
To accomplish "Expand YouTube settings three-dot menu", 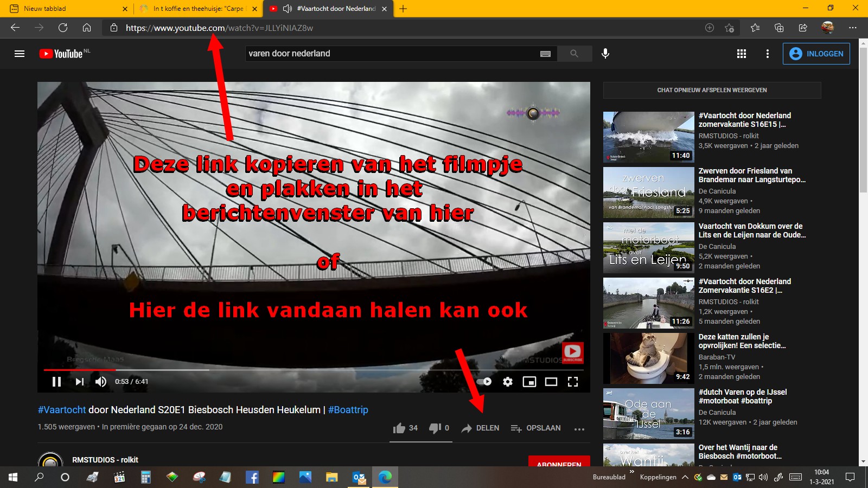I will pos(767,54).
